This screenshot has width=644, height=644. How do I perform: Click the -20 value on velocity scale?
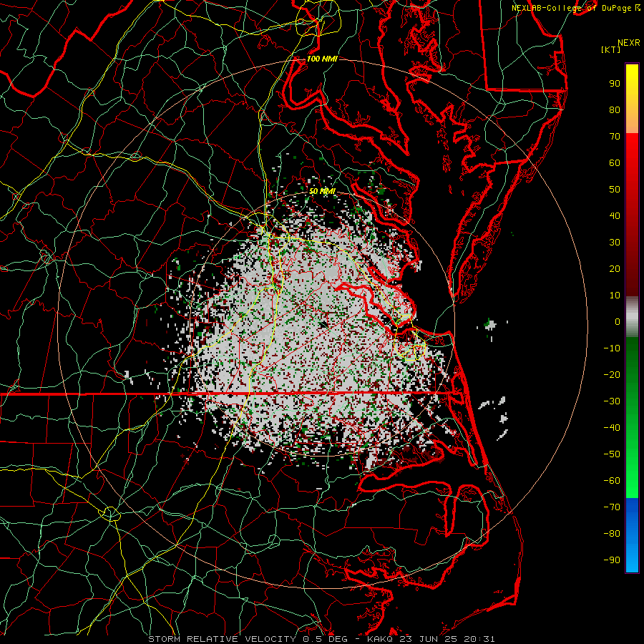pos(612,375)
